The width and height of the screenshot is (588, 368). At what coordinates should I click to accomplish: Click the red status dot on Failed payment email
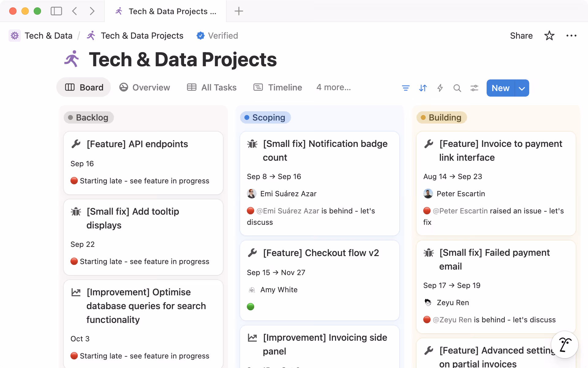coord(427,320)
